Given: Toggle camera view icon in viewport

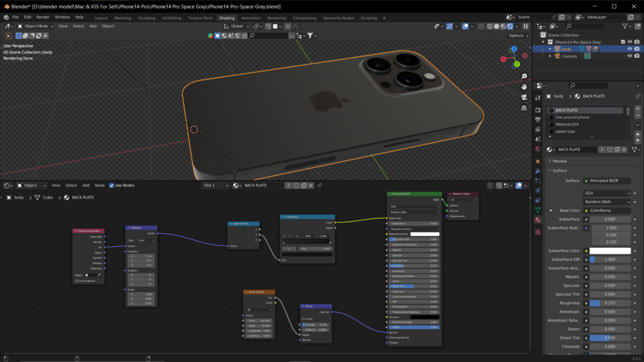Looking at the screenshot, I should [524, 97].
